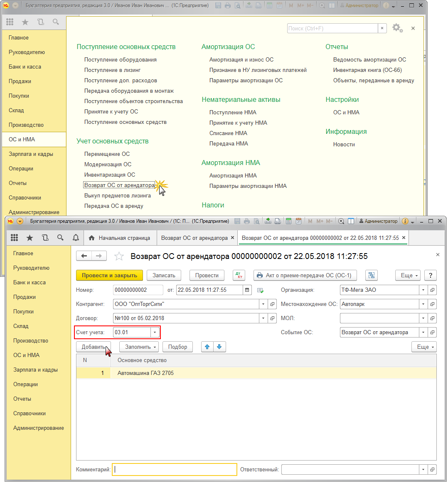Open sections menu grid icon in front window
This screenshot has height=483, width=448.
tap(14, 238)
